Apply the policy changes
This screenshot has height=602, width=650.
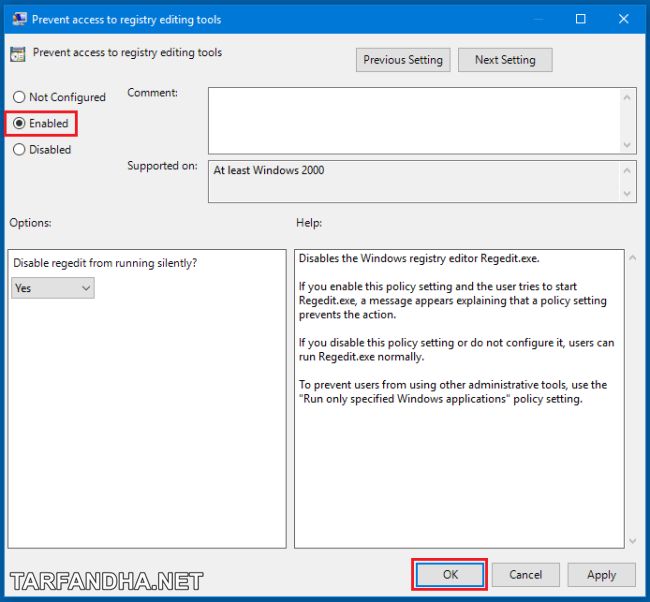601,575
